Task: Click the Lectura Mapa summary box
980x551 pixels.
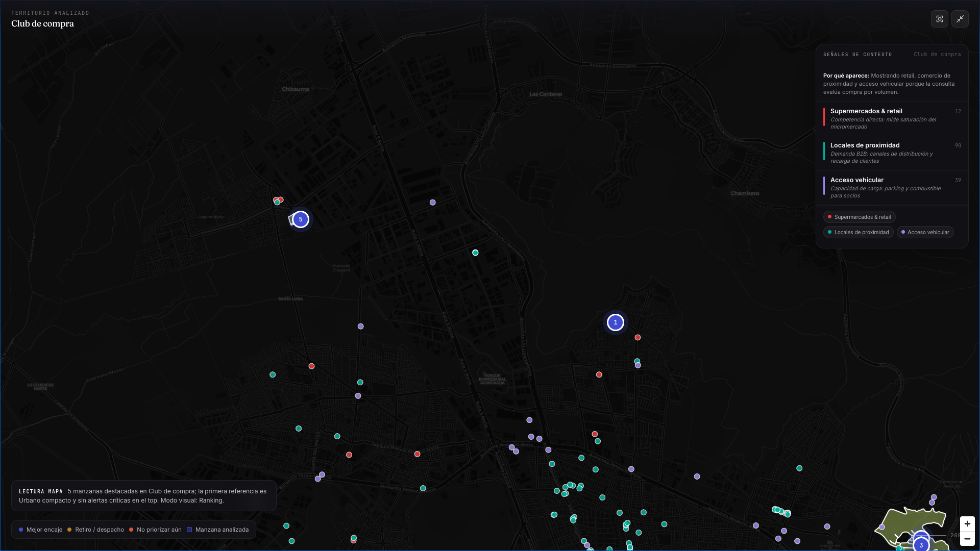Action: point(143,495)
